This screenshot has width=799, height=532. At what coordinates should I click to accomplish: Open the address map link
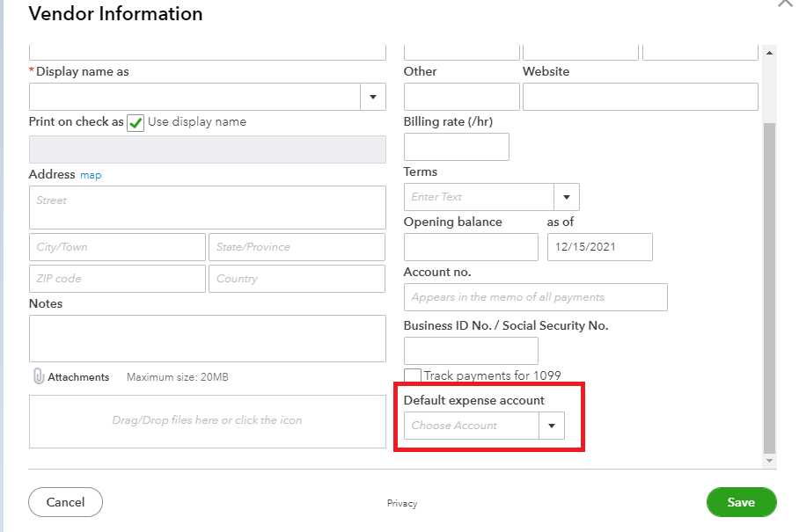[x=91, y=175]
